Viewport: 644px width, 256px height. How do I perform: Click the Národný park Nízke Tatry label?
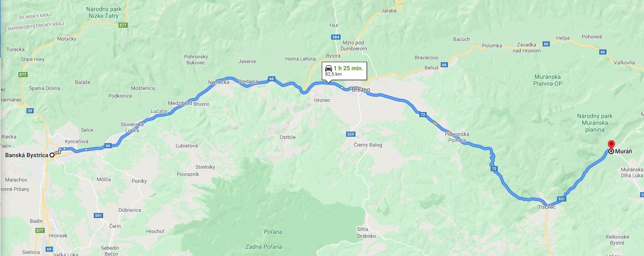(x=104, y=12)
